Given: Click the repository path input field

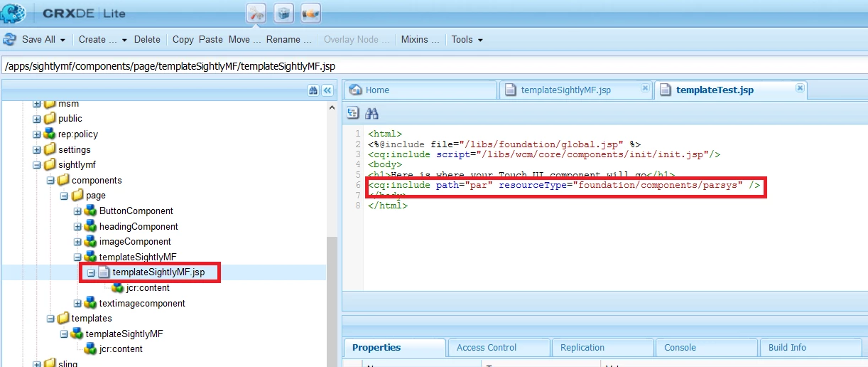Looking at the screenshot, I should pos(434,66).
